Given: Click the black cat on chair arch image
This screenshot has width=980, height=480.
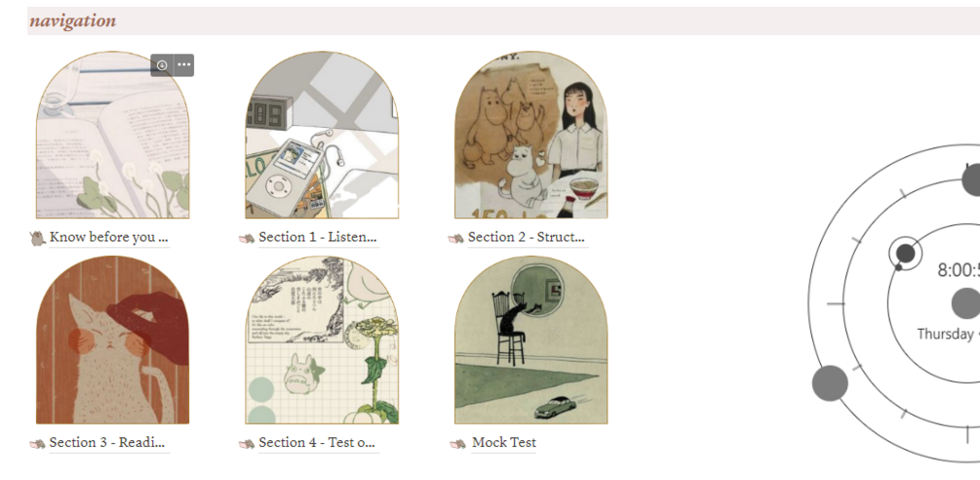Looking at the screenshot, I should pos(531,340).
